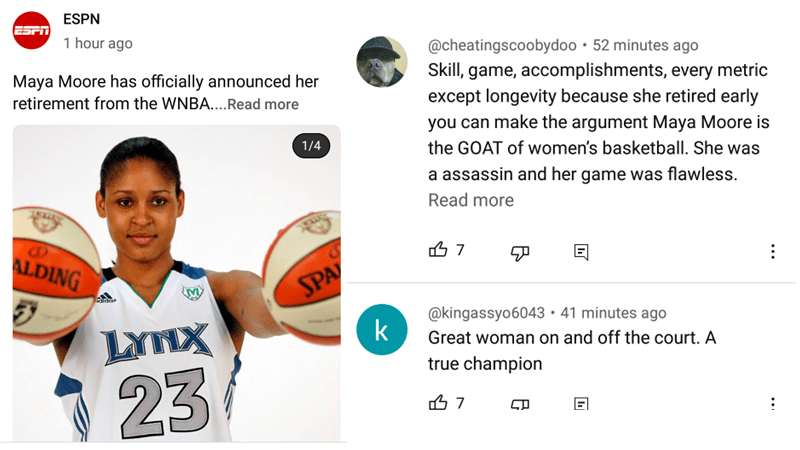Open the Maya Moore post photo
Viewport: 800px width, 450px height.
[x=176, y=290]
